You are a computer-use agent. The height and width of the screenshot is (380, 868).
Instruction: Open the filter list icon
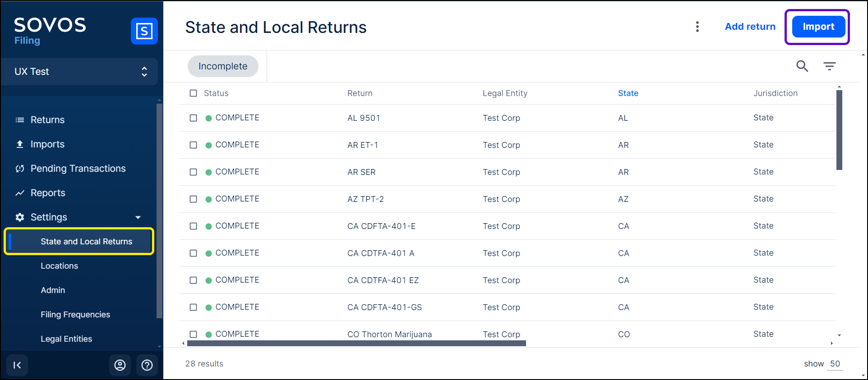[829, 66]
